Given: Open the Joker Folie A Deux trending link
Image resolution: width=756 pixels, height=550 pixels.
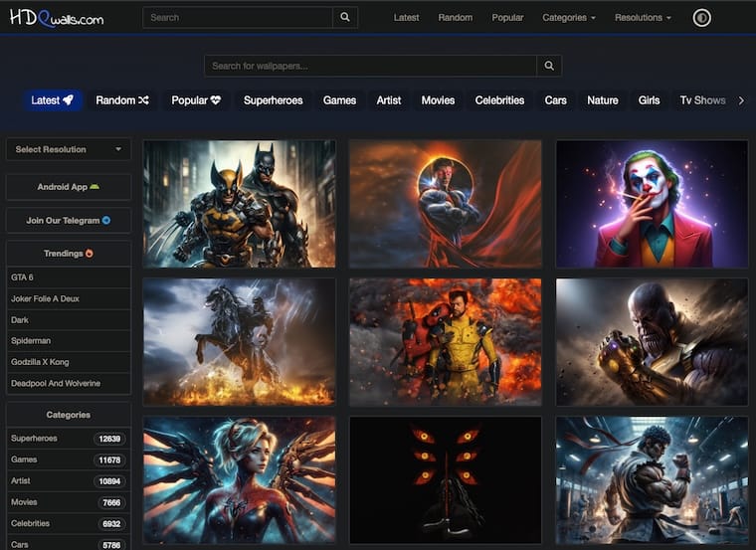Looking at the screenshot, I should click(x=69, y=298).
